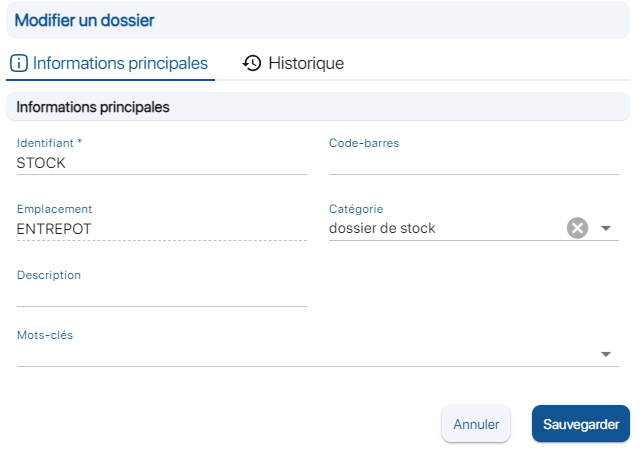
Task: Click the info icon on the first tab
Action: pos(19,63)
